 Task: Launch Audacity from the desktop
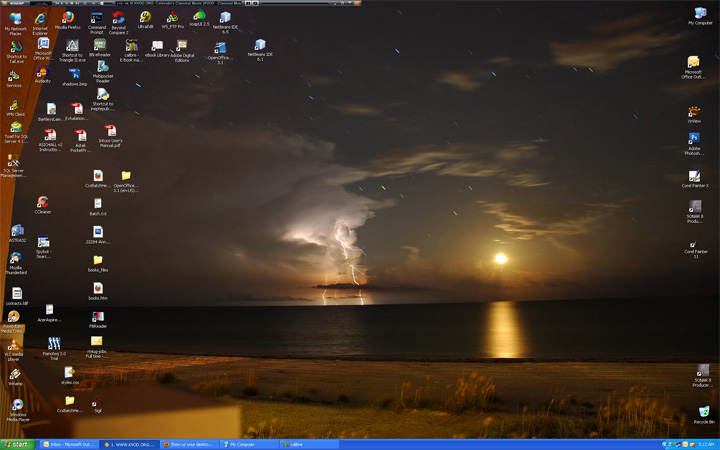point(42,70)
